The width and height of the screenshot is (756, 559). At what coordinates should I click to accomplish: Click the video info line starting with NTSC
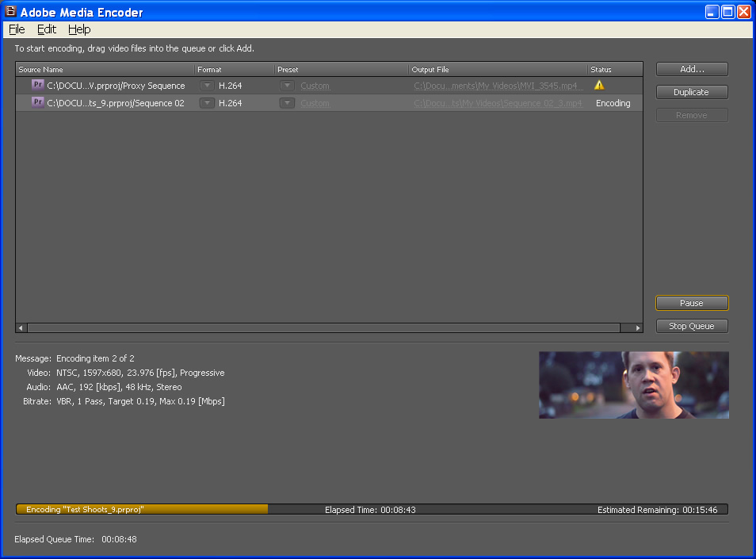140,373
